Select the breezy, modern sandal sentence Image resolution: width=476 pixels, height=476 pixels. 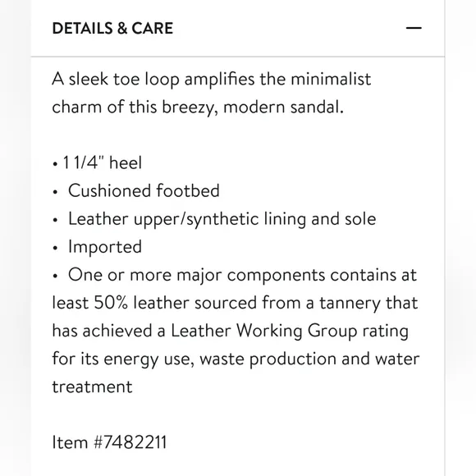coord(198,108)
